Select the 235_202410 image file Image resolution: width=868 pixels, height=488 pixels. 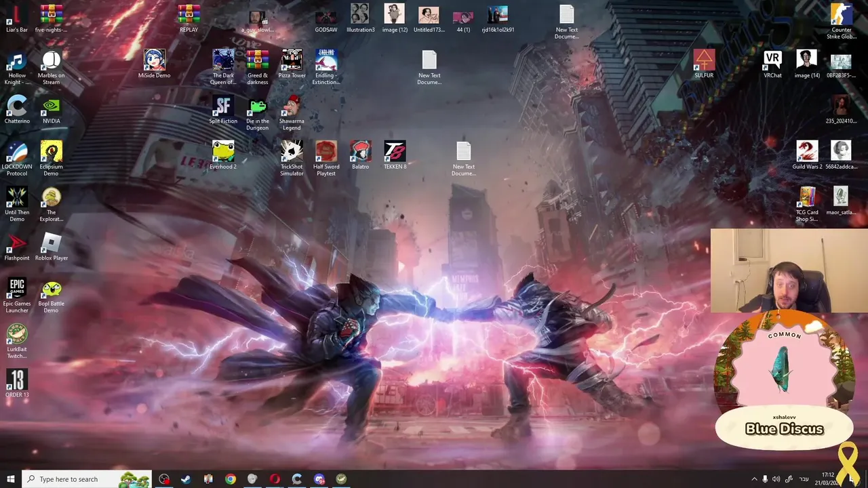(x=841, y=110)
